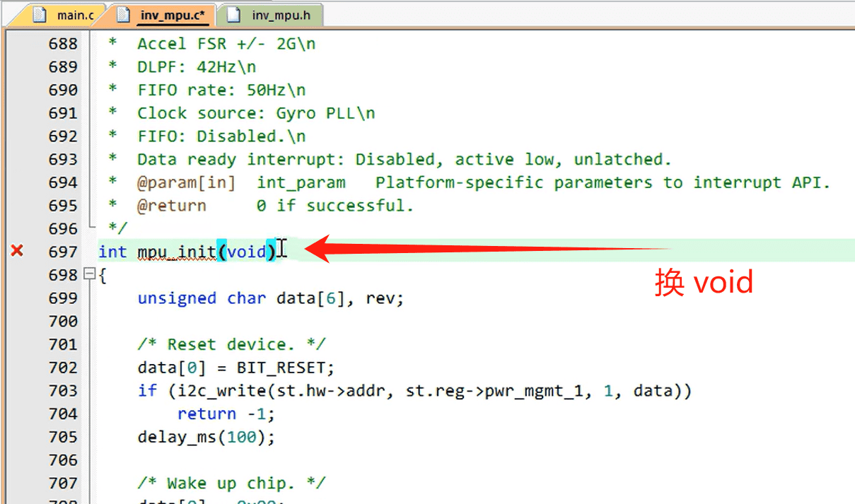
Task: Click the "/* Reset device. */" comment
Action: pos(231,344)
